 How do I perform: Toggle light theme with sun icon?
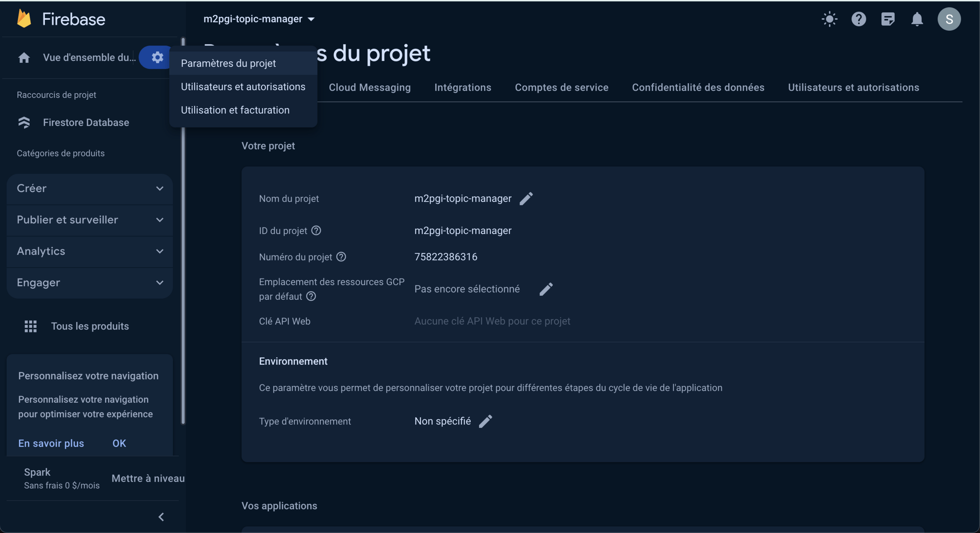tap(829, 19)
